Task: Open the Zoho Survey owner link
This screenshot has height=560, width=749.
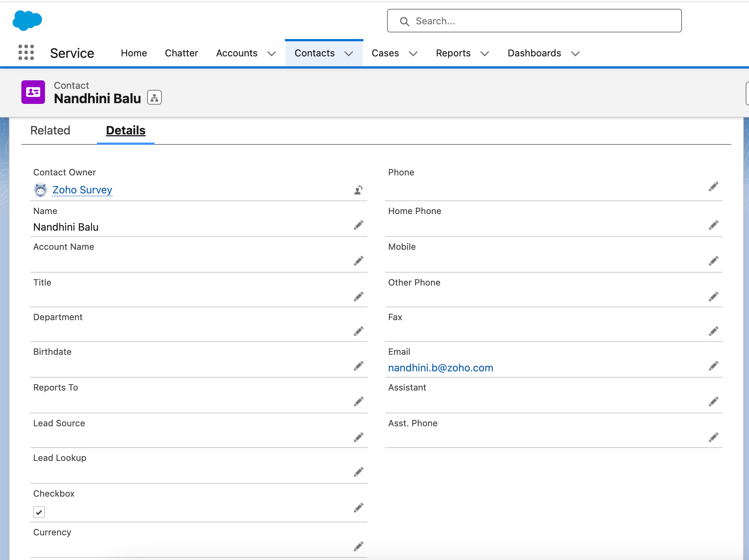Action: pyautogui.click(x=82, y=190)
